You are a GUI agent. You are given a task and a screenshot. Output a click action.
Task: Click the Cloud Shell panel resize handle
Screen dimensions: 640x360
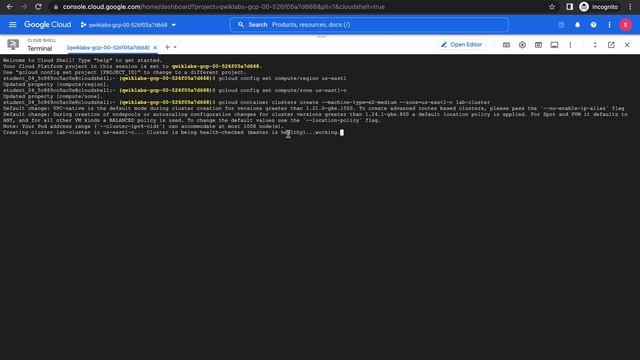pos(321,37)
